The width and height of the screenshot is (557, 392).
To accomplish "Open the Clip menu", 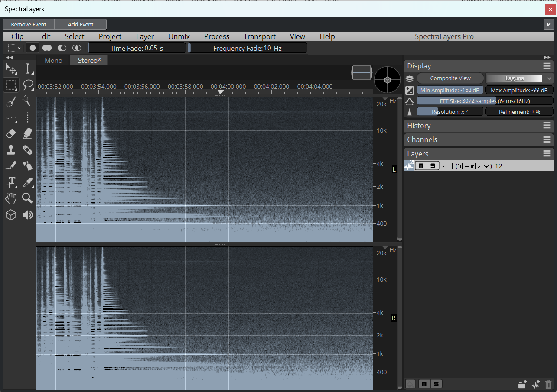I will [x=17, y=36].
